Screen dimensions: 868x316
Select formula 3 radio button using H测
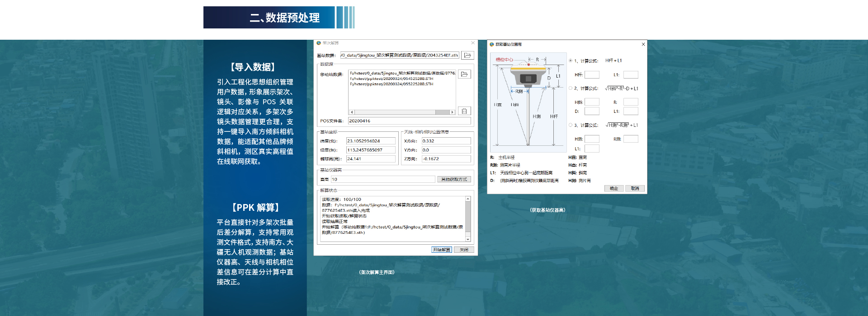coord(571,125)
